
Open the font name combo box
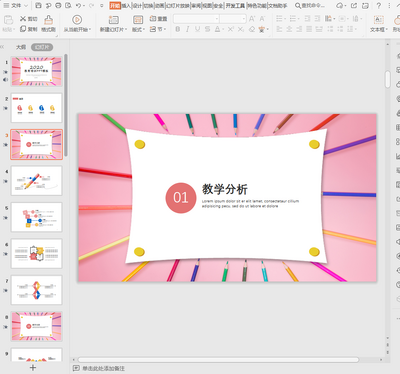196,19
